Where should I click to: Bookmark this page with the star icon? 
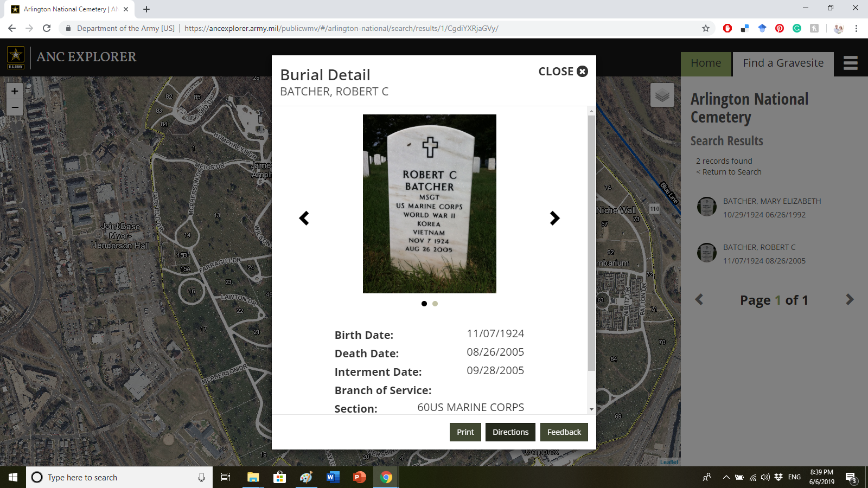pos(705,28)
